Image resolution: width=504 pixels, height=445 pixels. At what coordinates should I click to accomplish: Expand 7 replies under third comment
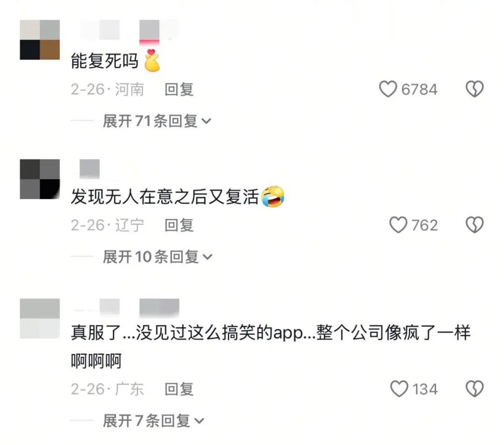pyautogui.click(x=154, y=421)
